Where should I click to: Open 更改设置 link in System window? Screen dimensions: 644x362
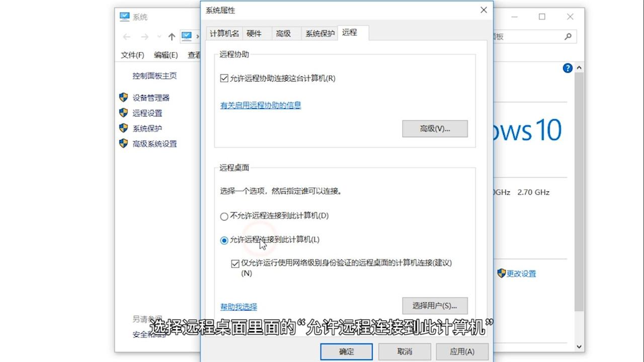click(x=521, y=274)
